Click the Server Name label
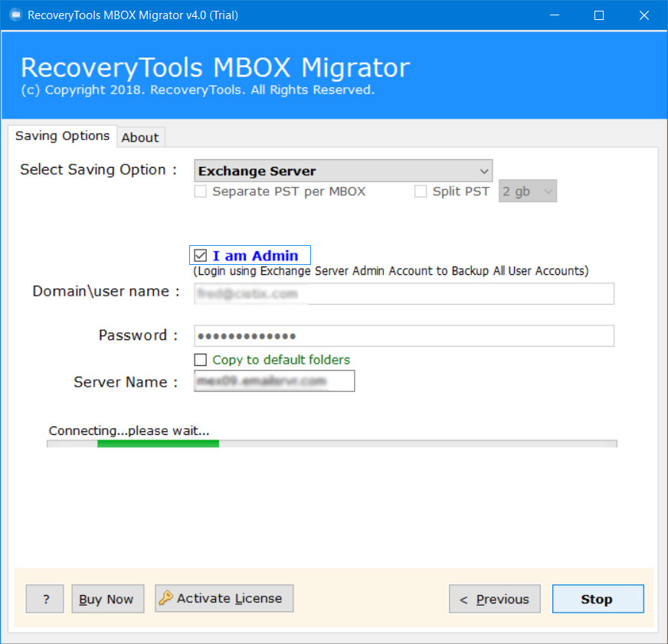Screen dimensions: 668x644 (x=126, y=382)
